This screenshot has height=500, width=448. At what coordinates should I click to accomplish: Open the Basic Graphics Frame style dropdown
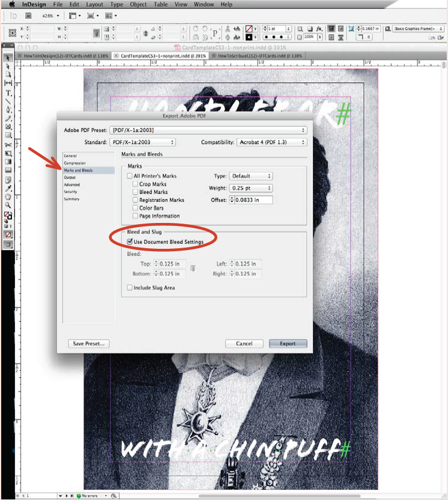[418, 29]
